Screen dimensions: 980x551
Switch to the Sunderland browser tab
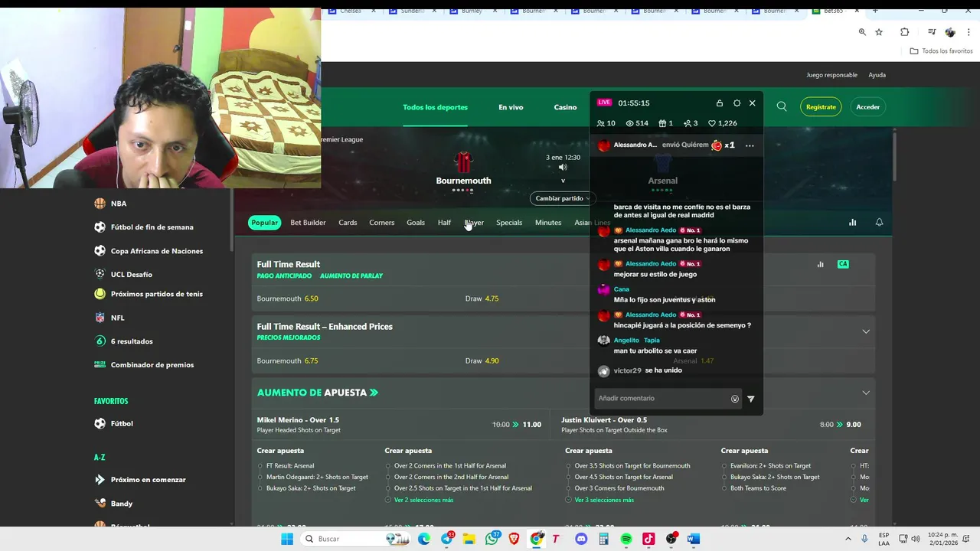tap(412, 11)
